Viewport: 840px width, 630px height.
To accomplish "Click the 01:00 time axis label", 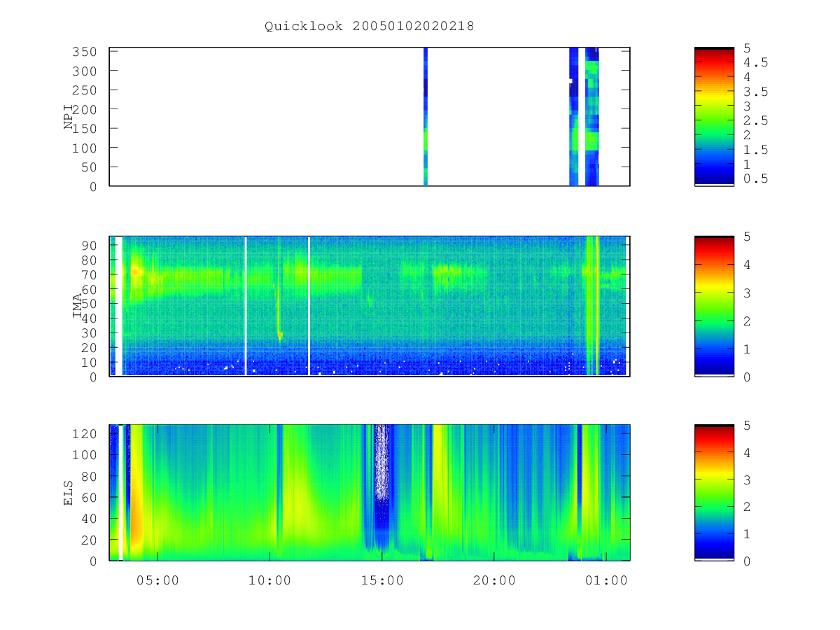I will pyautogui.click(x=606, y=580).
